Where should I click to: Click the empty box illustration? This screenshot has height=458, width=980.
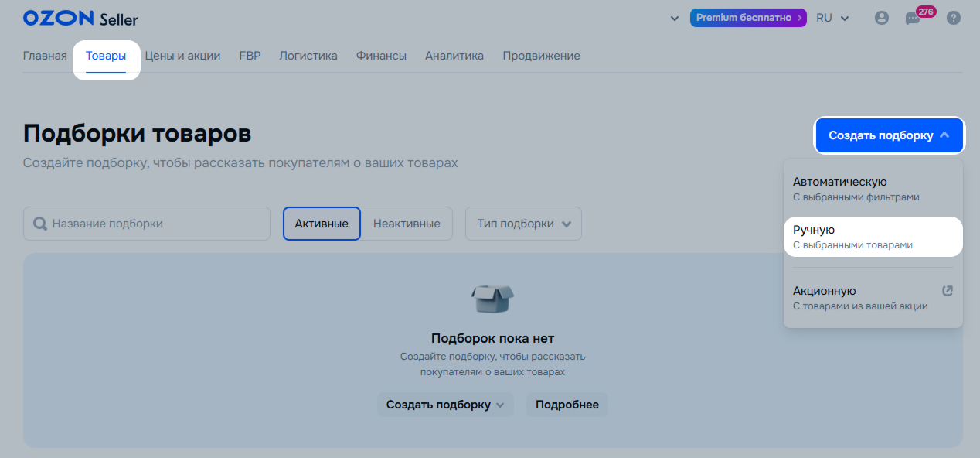(492, 298)
